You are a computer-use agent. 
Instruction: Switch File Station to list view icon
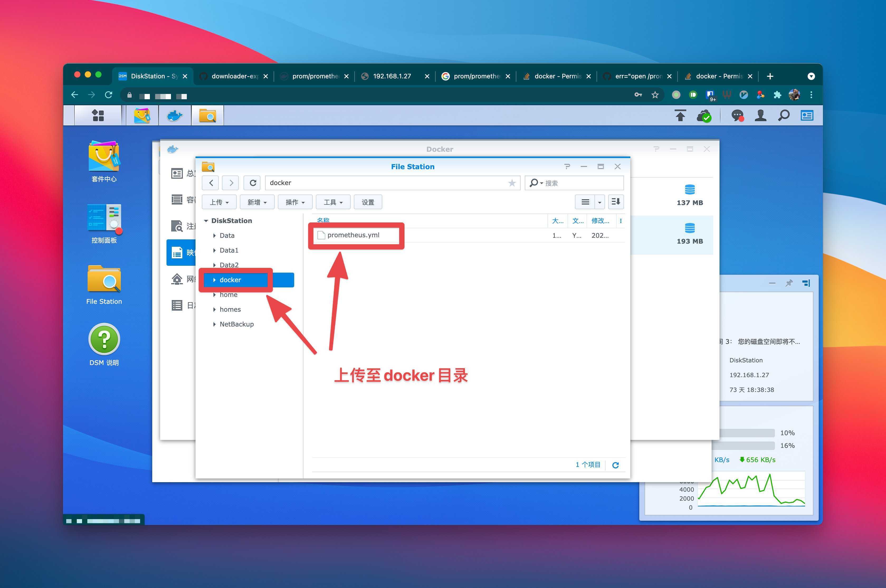pos(585,202)
